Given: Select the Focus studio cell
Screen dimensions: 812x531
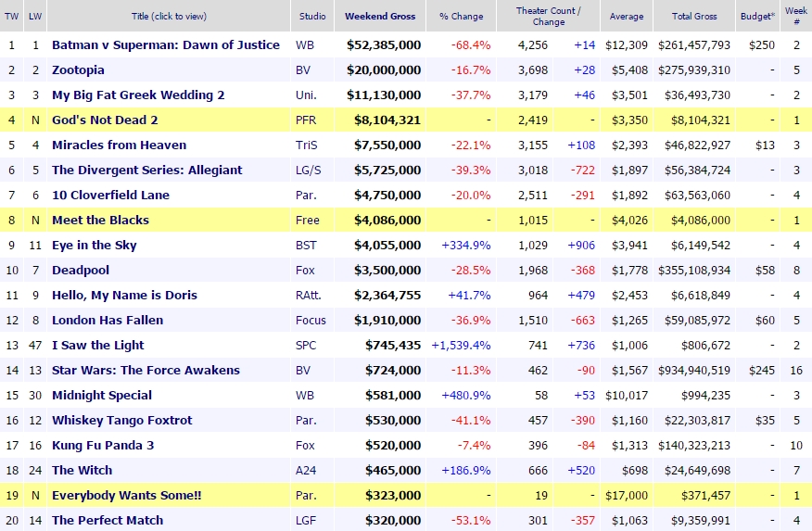Looking at the screenshot, I should (311, 321).
